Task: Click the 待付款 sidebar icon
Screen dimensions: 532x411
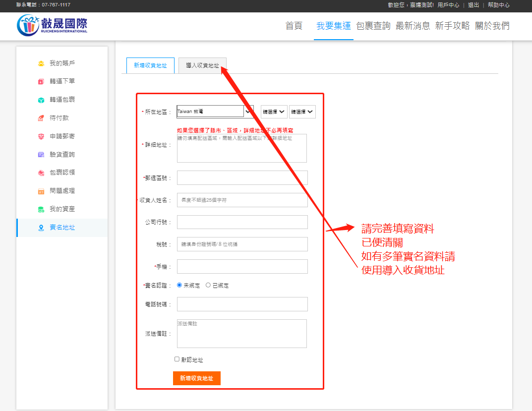Action: point(41,118)
